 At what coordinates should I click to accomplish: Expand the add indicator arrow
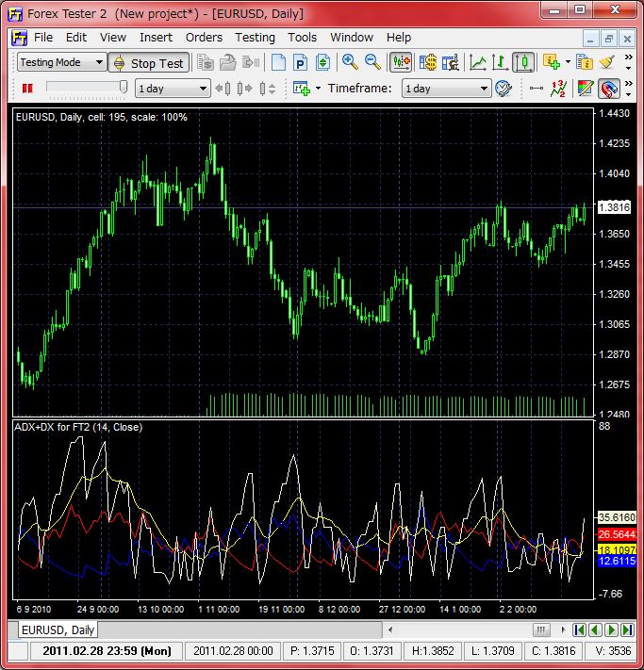pyautogui.click(x=568, y=62)
